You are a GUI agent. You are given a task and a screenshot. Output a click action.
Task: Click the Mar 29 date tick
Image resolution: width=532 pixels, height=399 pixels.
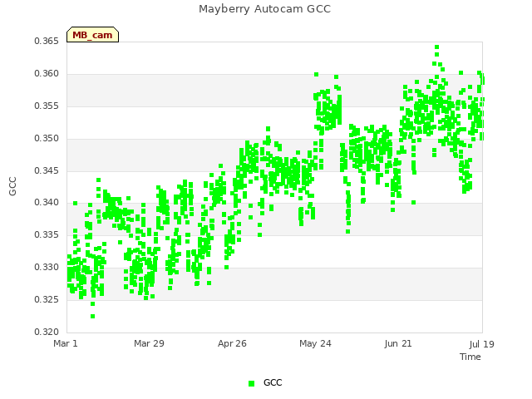[149, 343]
